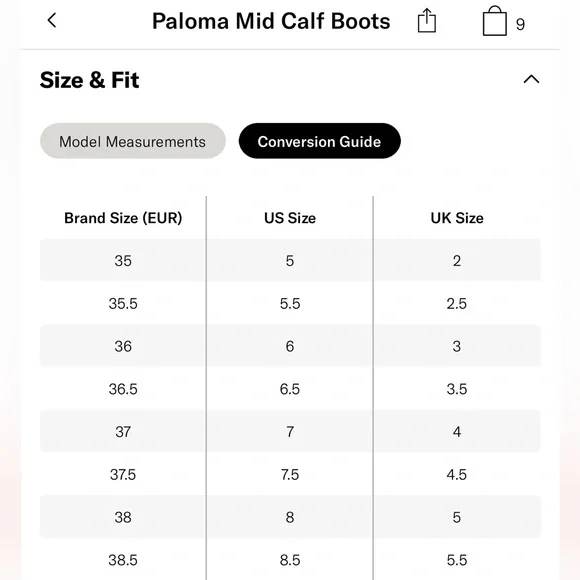Collapse the Size & Fit section chevron
Image resolution: width=580 pixels, height=580 pixels.
[531, 79]
